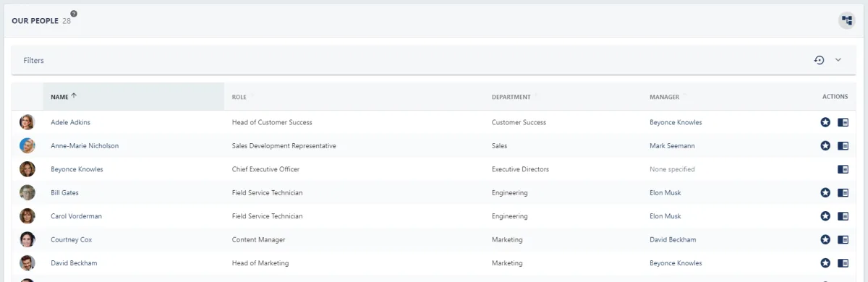Click Courtney Cox's avatar photo
The image size is (868, 282).
27,239
